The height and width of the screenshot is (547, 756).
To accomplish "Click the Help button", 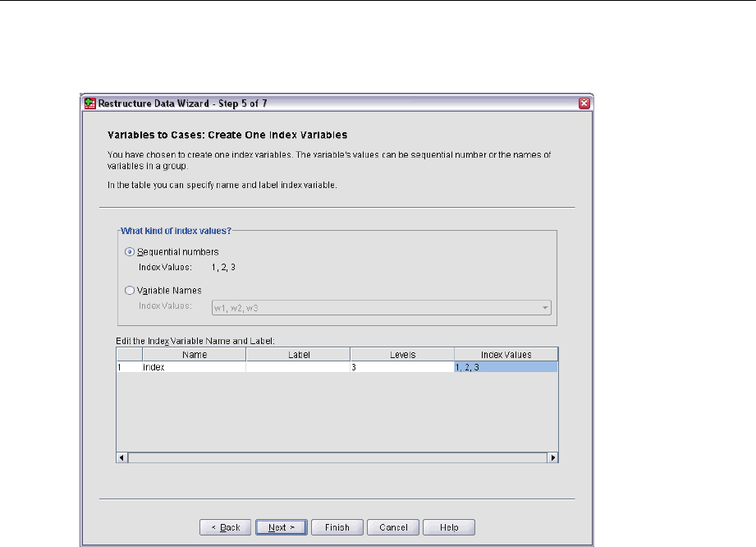I will (x=449, y=527).
